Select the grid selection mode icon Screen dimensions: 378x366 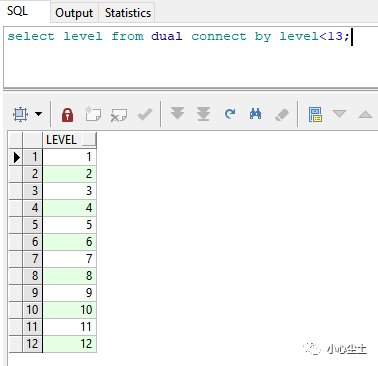(20, 115)
